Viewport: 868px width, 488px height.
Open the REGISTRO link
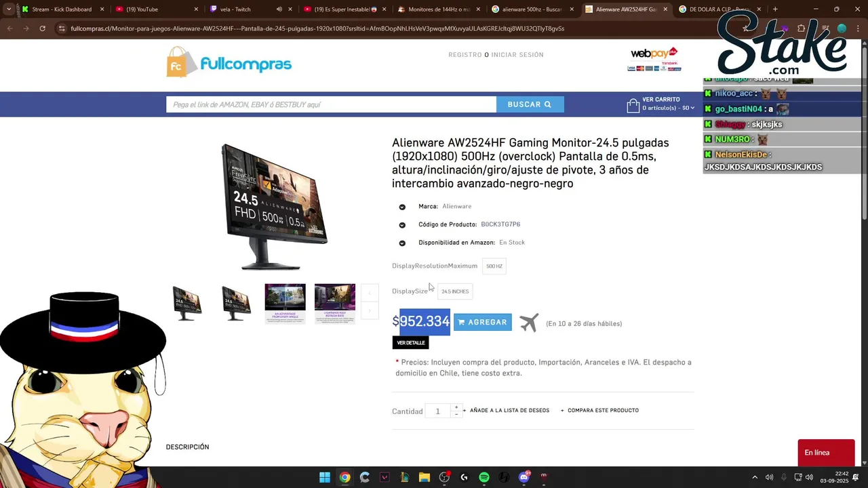[465, 55]
